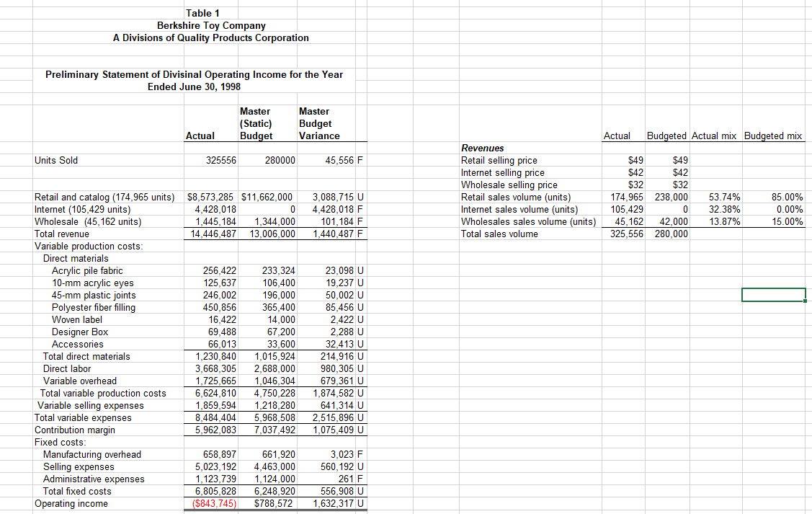Click the Berkshire Toy Company heading
The height and width of the screenshot is (514, 812).
pos(211,25)
